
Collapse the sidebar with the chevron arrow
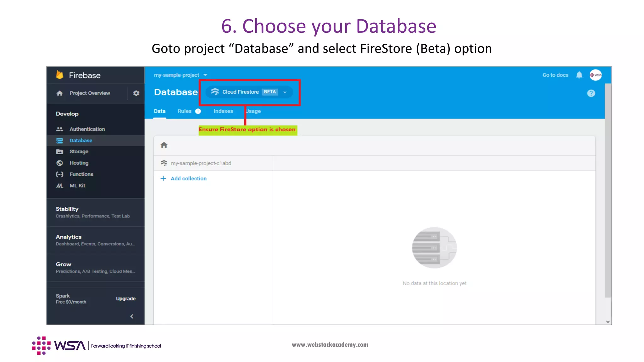pos(132,316)
